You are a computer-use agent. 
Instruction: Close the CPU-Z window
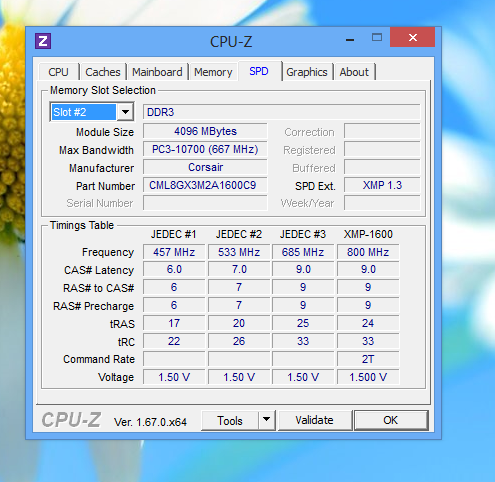413,37
